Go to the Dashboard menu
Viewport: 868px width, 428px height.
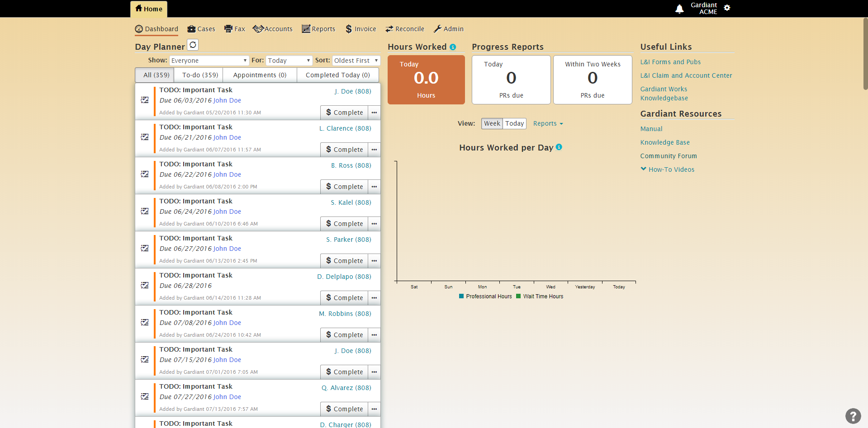(157, 29)
